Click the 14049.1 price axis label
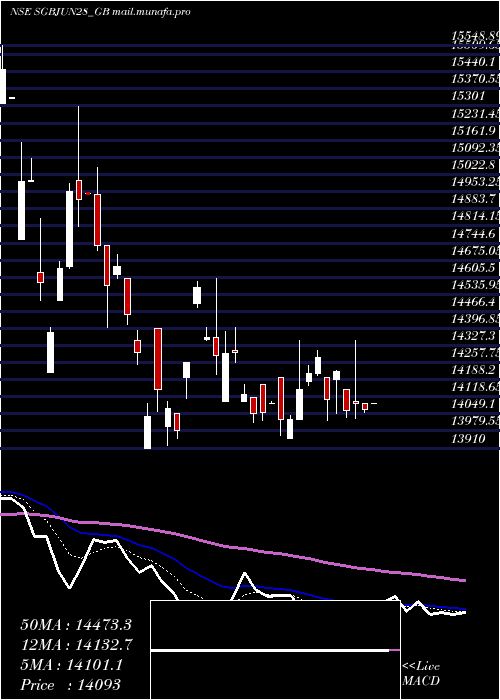 click(473, 406)
